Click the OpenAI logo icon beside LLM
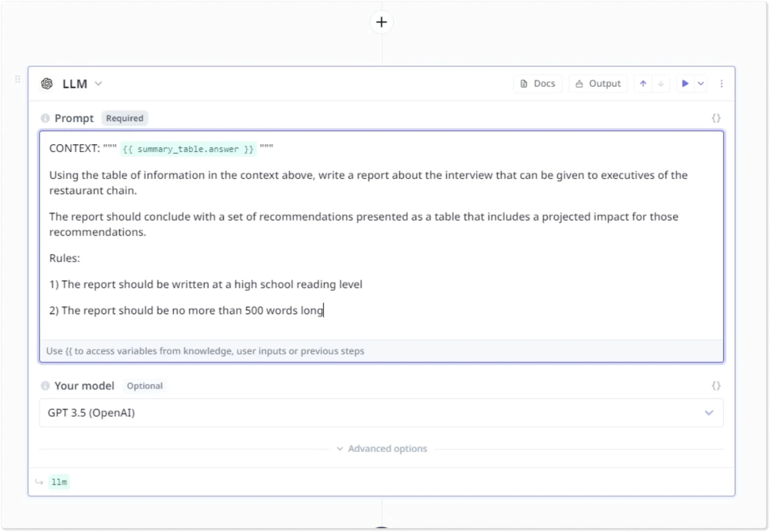The width and height of the screenshot is (770, 532). click(47, 84)
